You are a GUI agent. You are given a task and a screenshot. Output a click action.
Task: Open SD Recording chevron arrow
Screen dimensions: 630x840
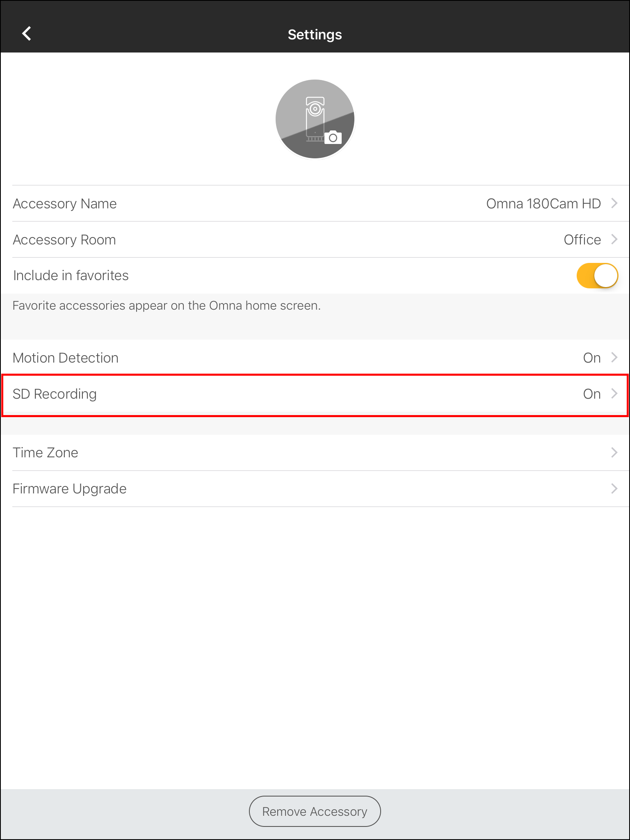tap(614, 393)
